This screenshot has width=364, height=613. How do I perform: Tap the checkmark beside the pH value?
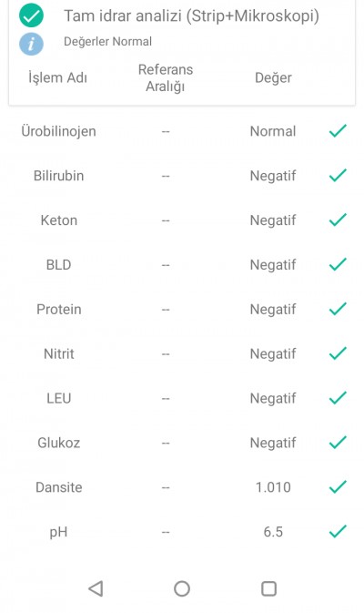(338, 531)
